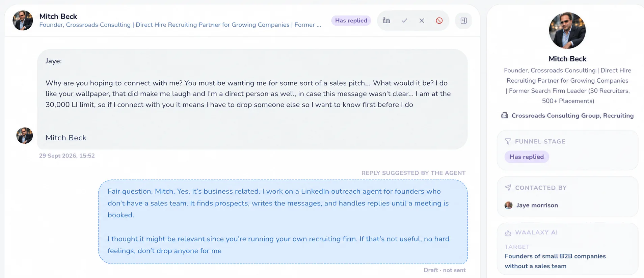Open Mitch Beck's LinkedIn profile icon
Viewport: 644px width, 278px height.
386,21
